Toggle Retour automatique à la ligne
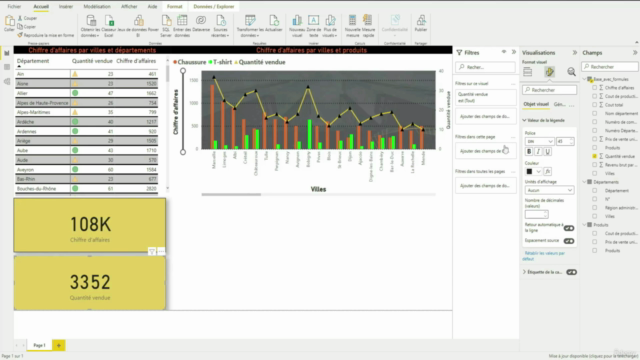The height and width of the screenshot is (360, 640). (569, 228)
